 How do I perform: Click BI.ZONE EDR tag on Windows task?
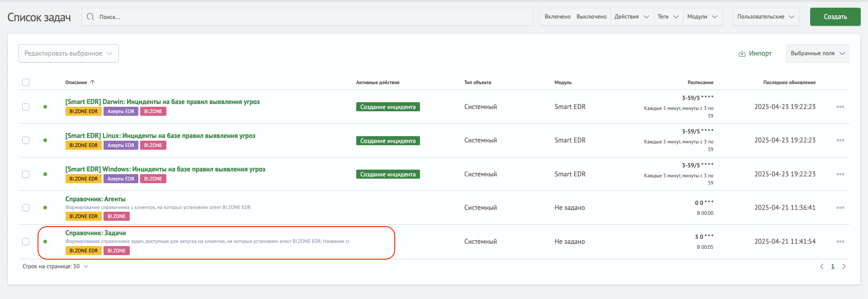[x=84, y=179]
